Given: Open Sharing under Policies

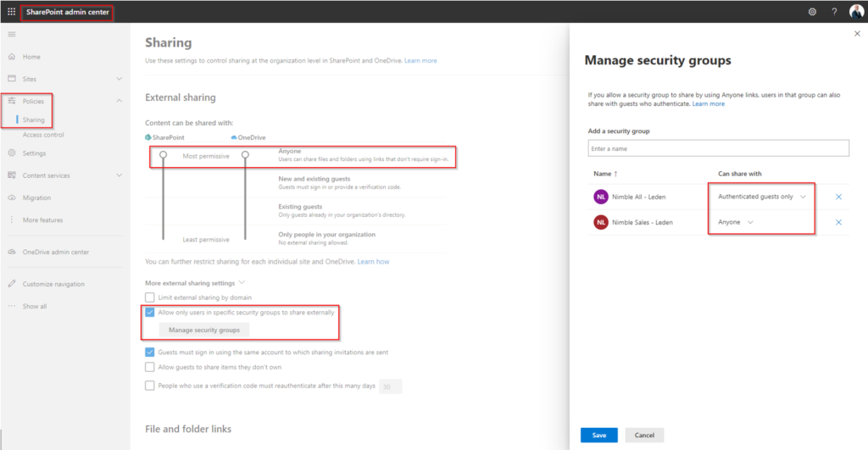Looking at the screenshot, I should point(33,119).
